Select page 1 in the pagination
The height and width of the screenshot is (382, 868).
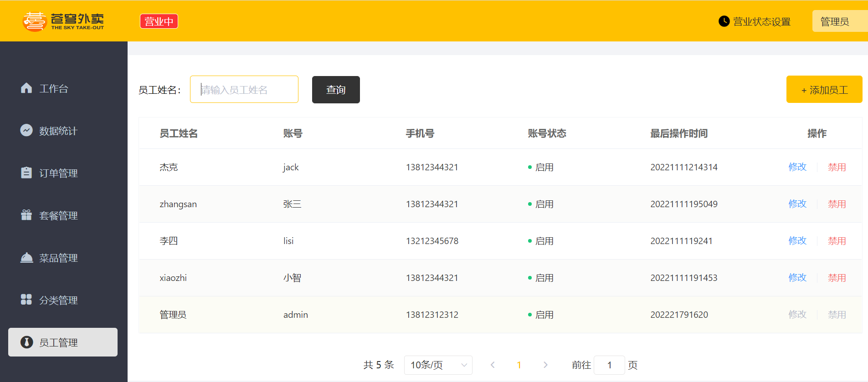(x=519, y=365)
